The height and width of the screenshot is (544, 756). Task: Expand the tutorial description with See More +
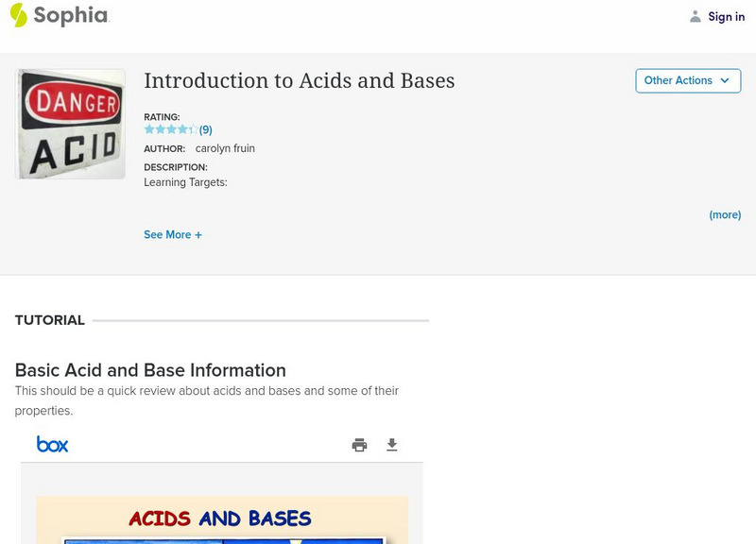[173, 234]
